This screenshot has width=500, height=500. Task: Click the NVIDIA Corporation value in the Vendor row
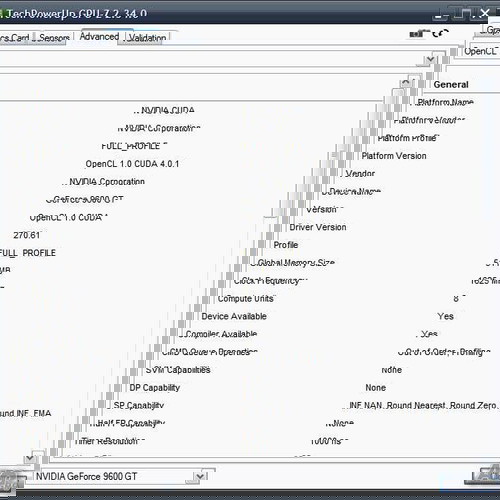pos(107,182)
